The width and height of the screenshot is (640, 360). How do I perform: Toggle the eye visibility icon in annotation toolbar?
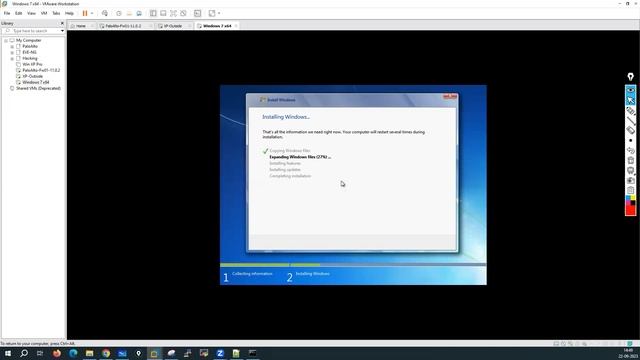coord(631,90)
